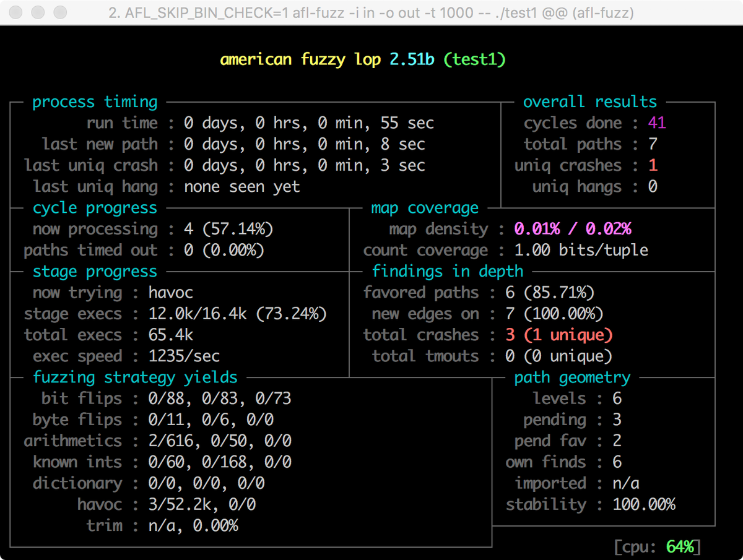Click the uniq crashes value 1

tap(653, 165)
